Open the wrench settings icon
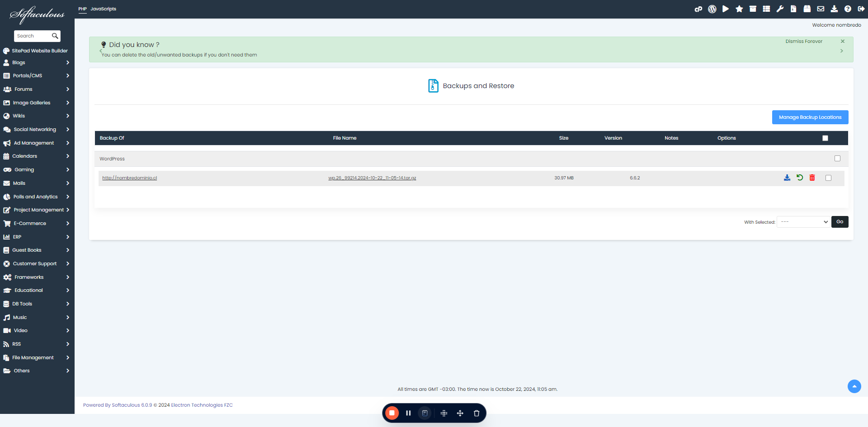 point(780,9)
